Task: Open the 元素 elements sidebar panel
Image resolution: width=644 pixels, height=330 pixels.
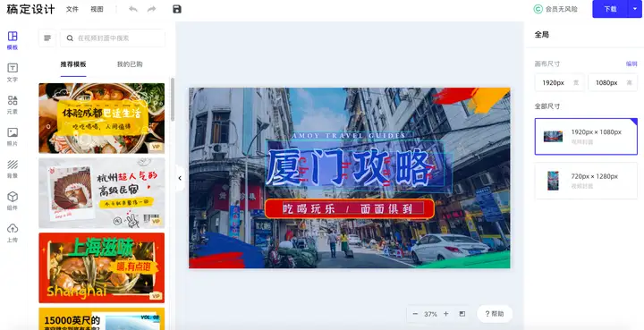Action: click(x=13, y=105)
